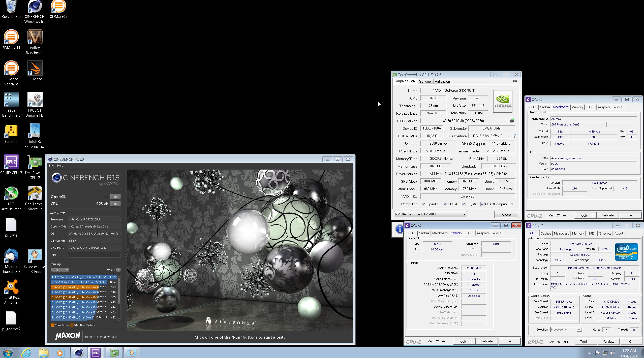
Task: Open Internet Explorer from the taskbar
Action: click(x=26, y=353)
